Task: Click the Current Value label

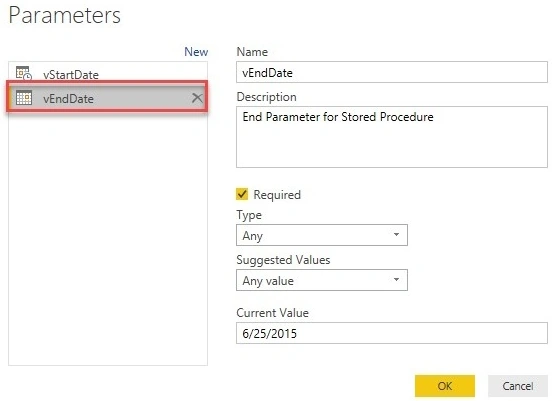Action: click(x=272, y=313)
